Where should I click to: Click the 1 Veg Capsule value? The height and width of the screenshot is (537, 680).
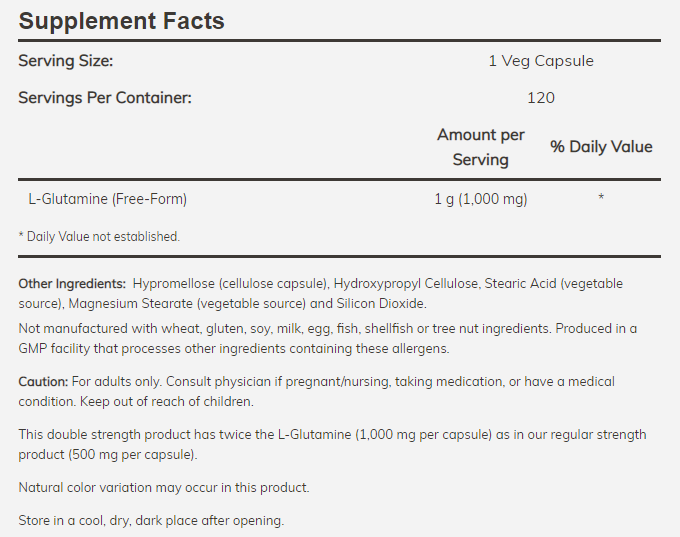tap(540, 61)
